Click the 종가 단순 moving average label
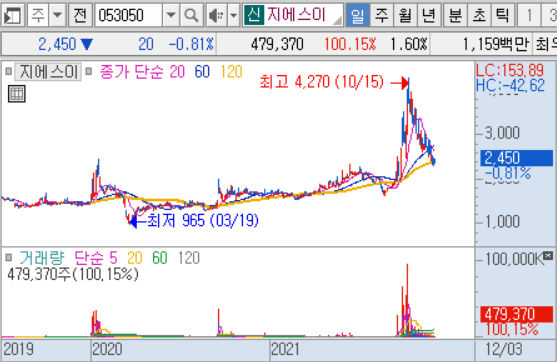Image resolution: width=557 pixels, height=362 pixels. click(x=132, y=72)
